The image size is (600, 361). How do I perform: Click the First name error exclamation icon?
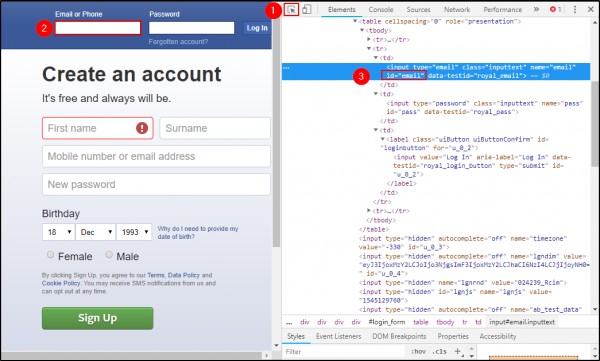(142, 128)
